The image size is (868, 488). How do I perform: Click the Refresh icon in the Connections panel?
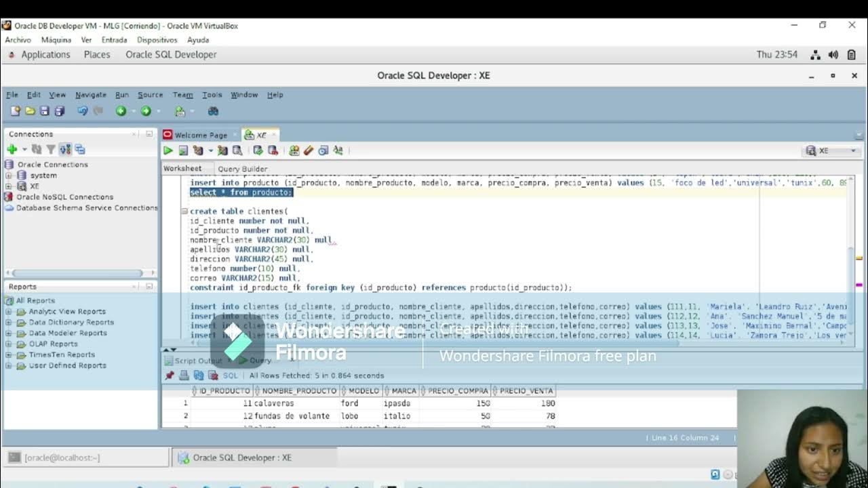pyautogui.click(x=37, y=149)
